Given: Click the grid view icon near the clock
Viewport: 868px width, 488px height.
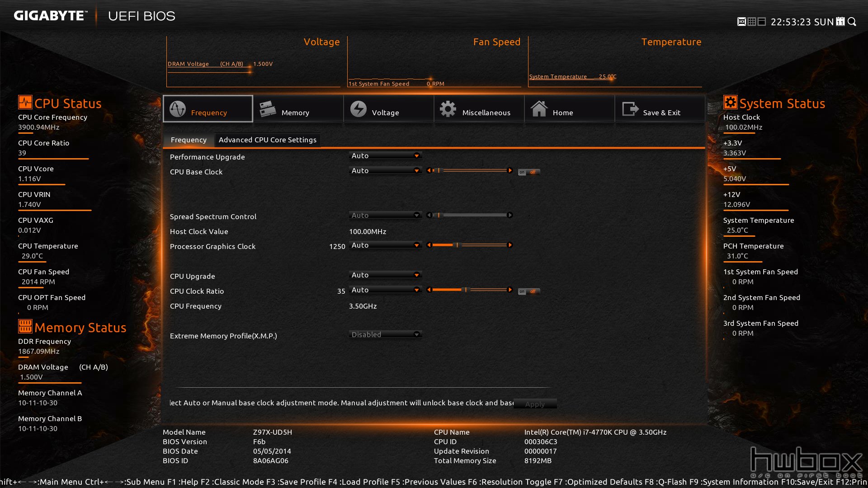Looking at the screenshot, I should click(752, 22).
